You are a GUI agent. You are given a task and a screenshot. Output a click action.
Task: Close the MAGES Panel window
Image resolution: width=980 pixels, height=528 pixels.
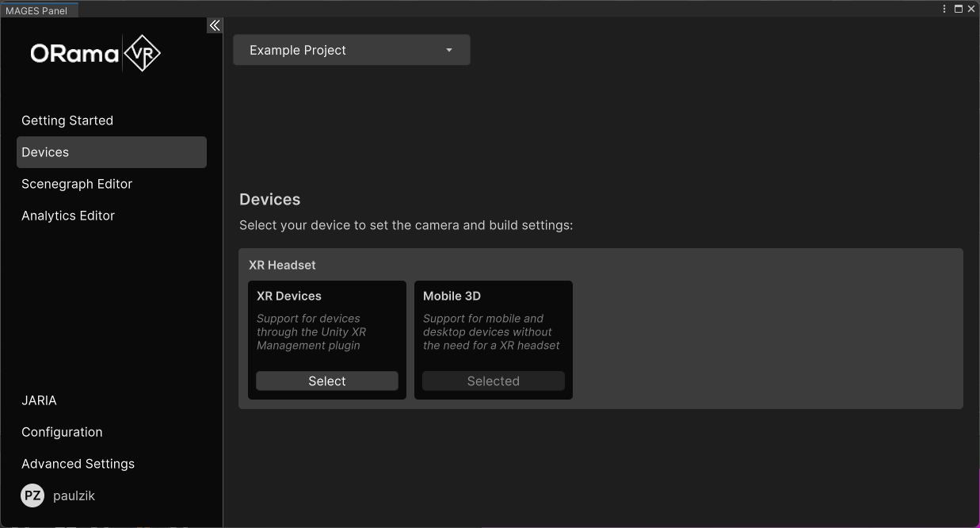tap(971, 9)
